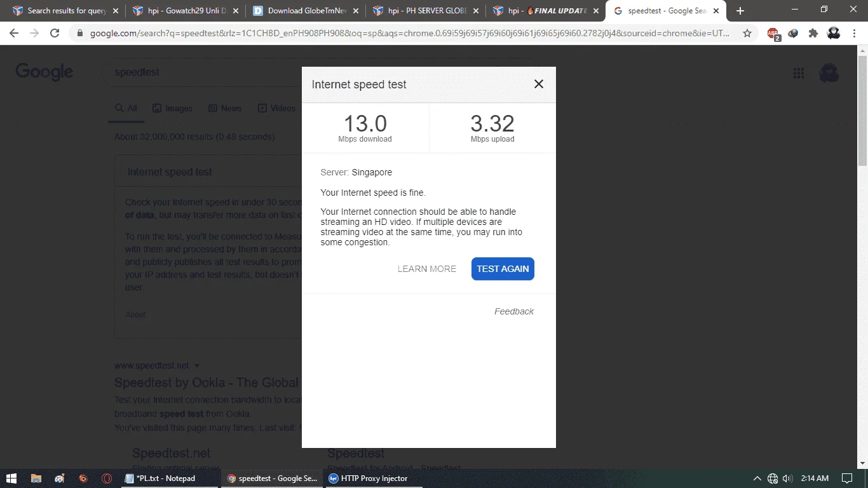
Task: Switch to 'hpi - Gowatch29 Unli' tab
Action: pyautogui.click(x=186, y=11)
